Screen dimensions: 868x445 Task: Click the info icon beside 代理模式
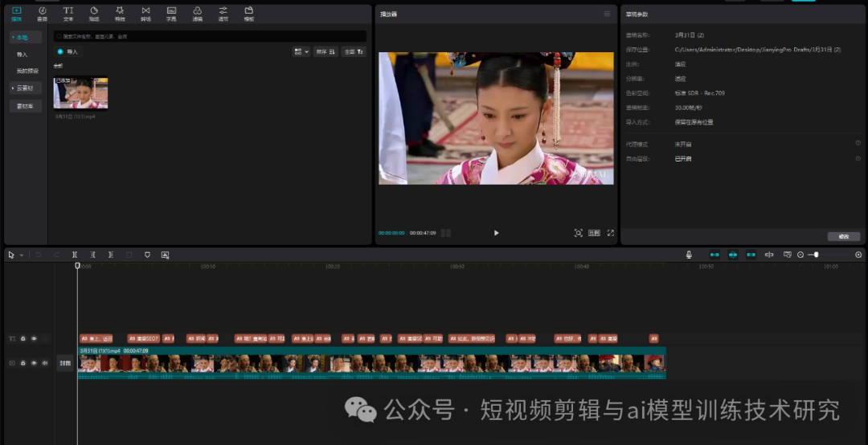coord(858,143)
